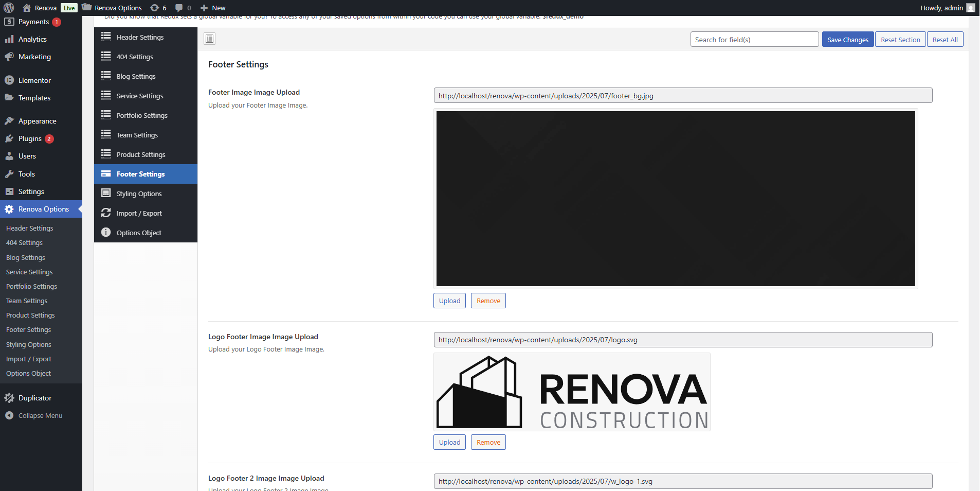Open Header Settings in options panel
The image size is (980, 491).
pyautogui.click(x=140, y=37)
